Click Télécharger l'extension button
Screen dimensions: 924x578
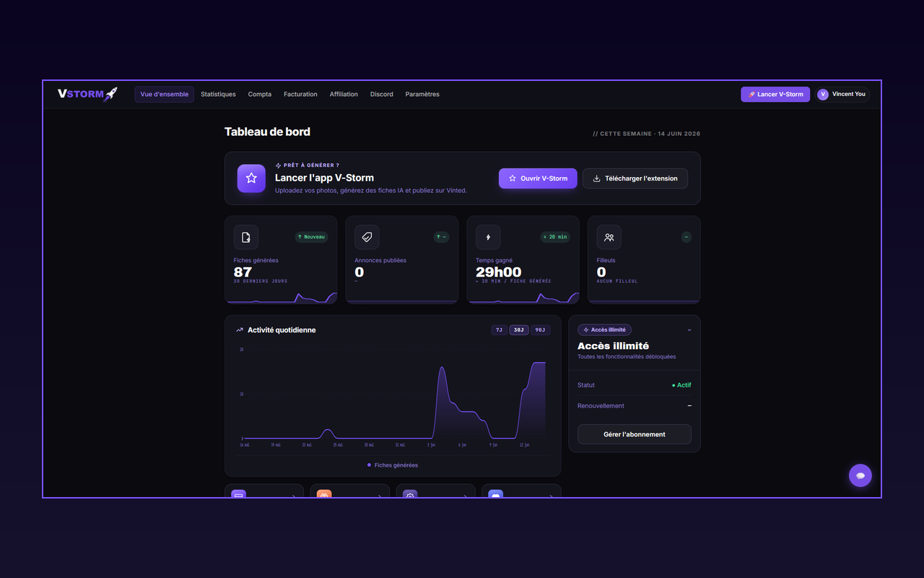(635, 178)
